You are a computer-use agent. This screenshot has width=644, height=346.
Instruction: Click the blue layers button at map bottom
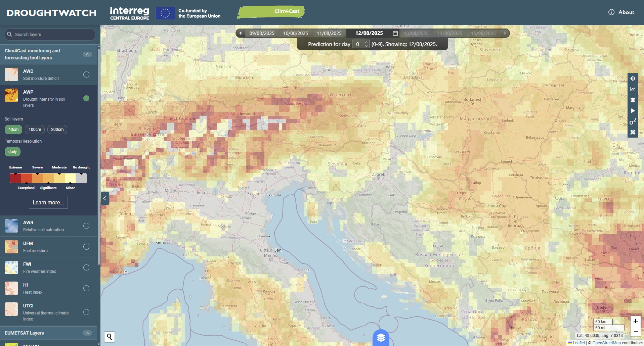point(381,338)
